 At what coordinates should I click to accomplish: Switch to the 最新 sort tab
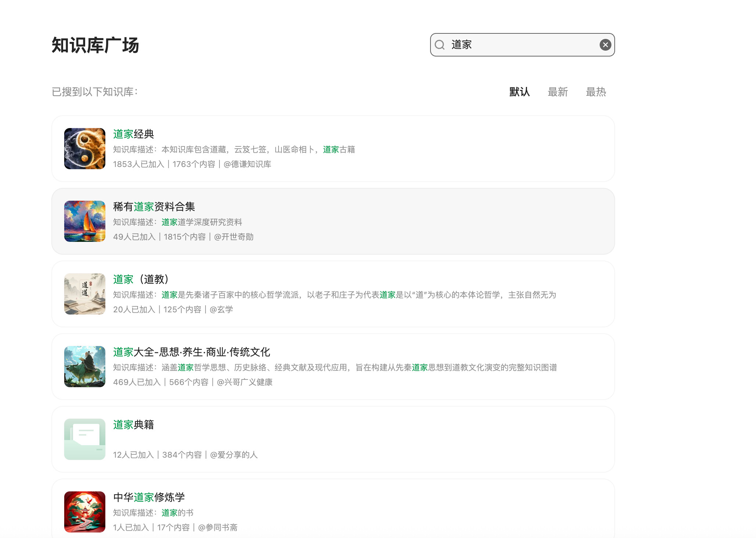click(557, 92)
